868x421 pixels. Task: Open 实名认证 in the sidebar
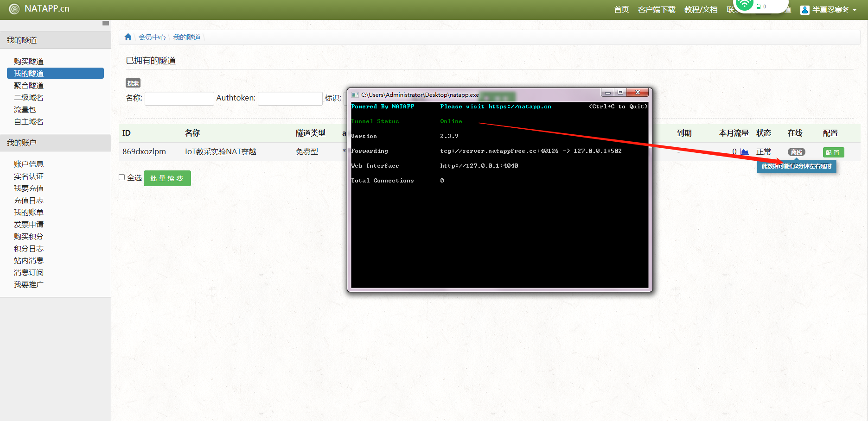click(x=29, y=176)
